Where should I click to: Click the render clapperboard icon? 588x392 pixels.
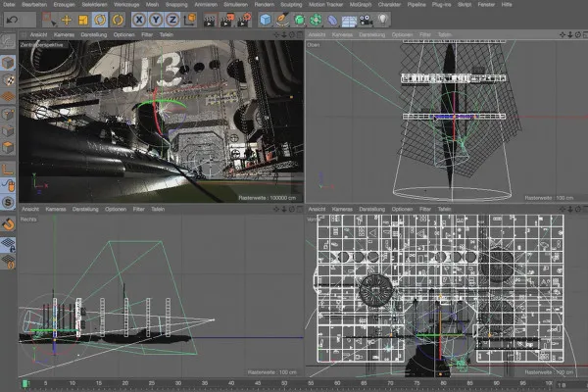click(209, 19)
